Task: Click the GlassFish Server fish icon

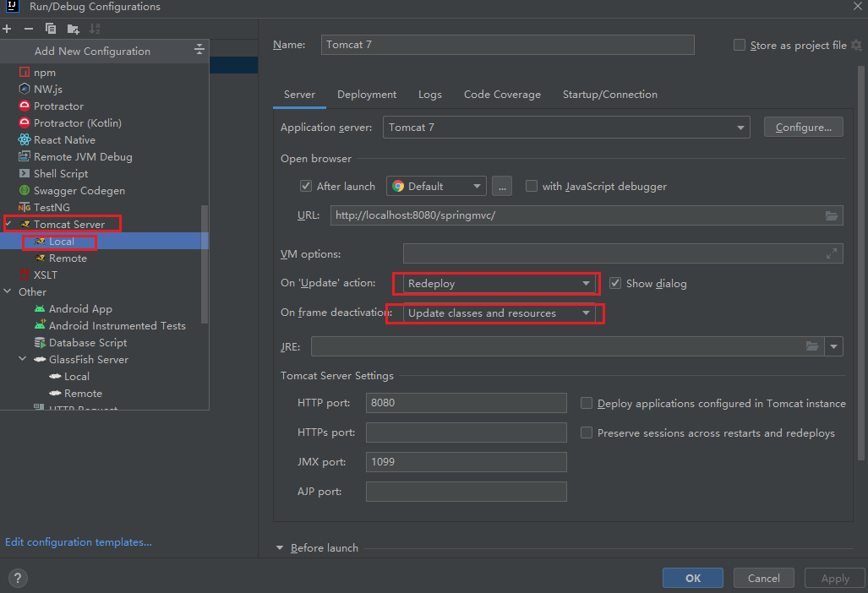Action: pos(40,360)
